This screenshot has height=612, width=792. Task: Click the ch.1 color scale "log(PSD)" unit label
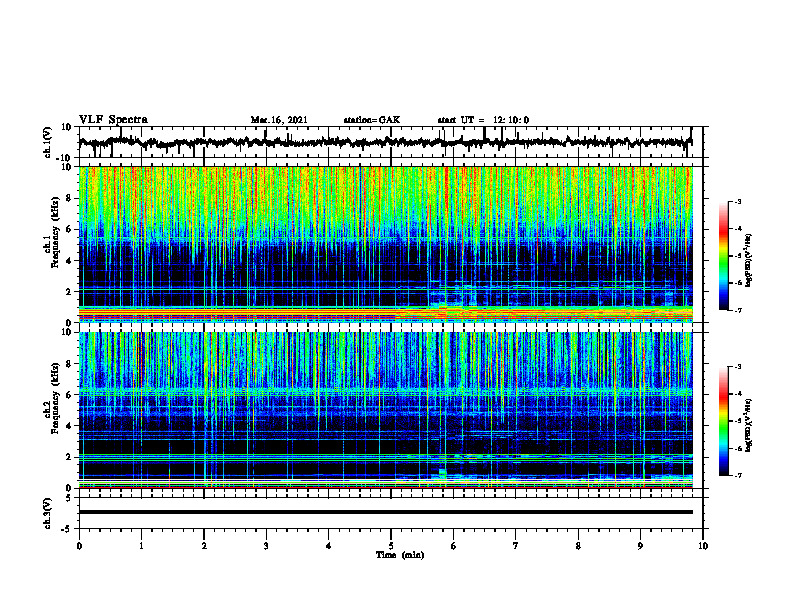(x=749, y=260)
